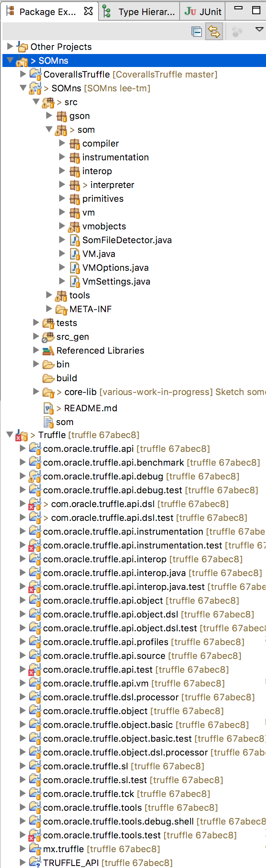Expand the com.oracle.truffle.api.vm project
The width and height of the screenshot is (266, 868).
coord(23,683)
